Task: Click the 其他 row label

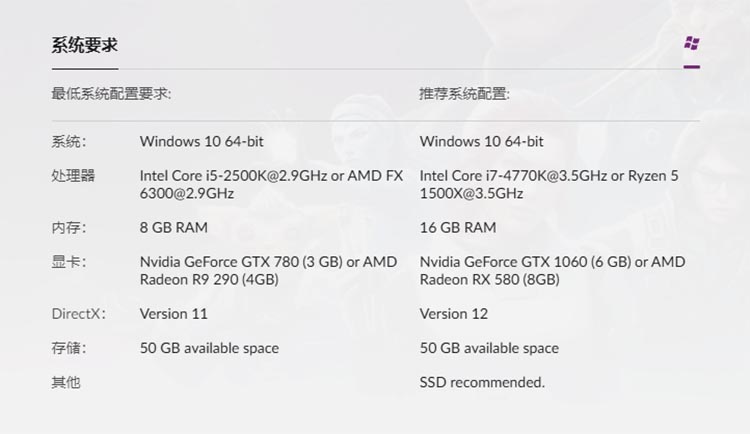Action: pyautogui.click(x=66, y=382)
